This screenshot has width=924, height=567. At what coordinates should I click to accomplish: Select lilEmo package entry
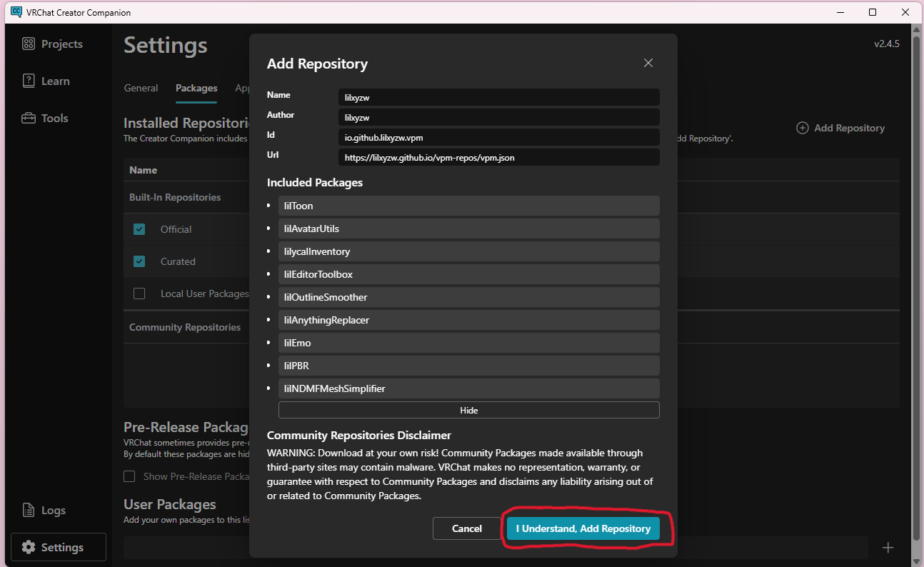[x=469, y=343]
